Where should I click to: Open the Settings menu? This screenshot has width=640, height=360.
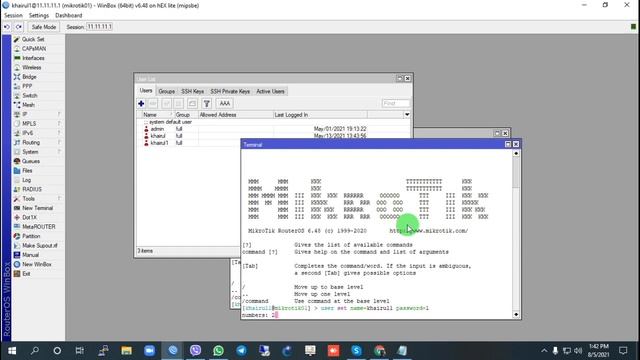pos(39,16)
